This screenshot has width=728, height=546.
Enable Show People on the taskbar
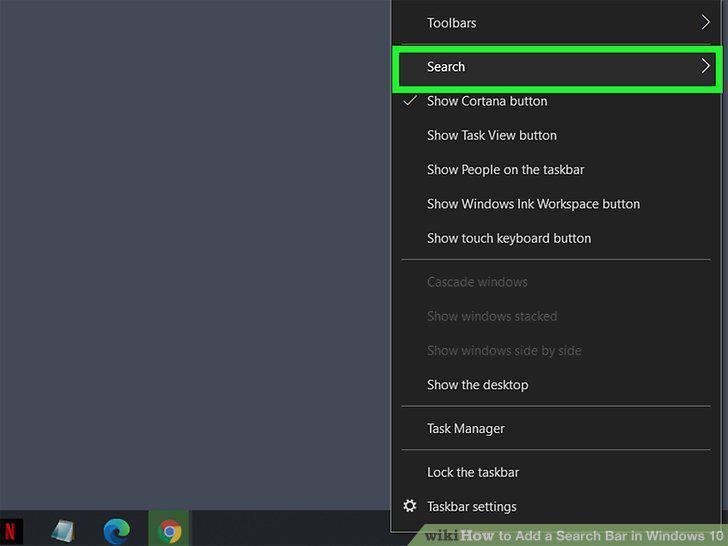click(556, 169)
